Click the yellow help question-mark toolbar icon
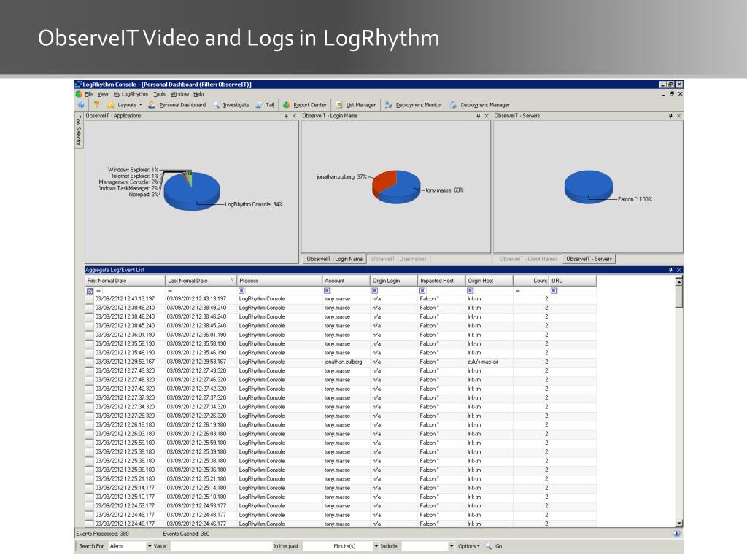 point(96,105)
